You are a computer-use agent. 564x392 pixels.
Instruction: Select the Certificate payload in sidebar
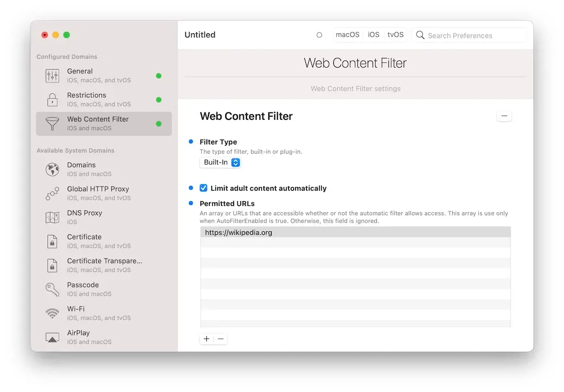pos(52,241)
